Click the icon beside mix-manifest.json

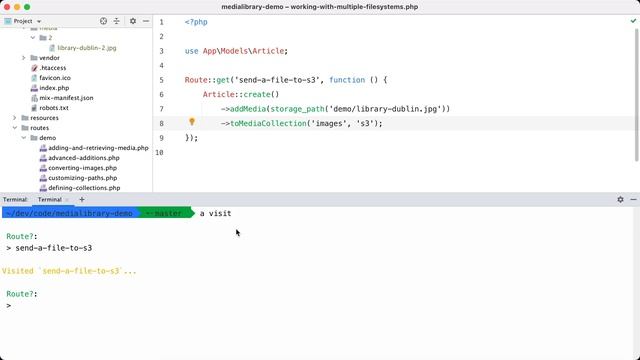coord(34,98)
